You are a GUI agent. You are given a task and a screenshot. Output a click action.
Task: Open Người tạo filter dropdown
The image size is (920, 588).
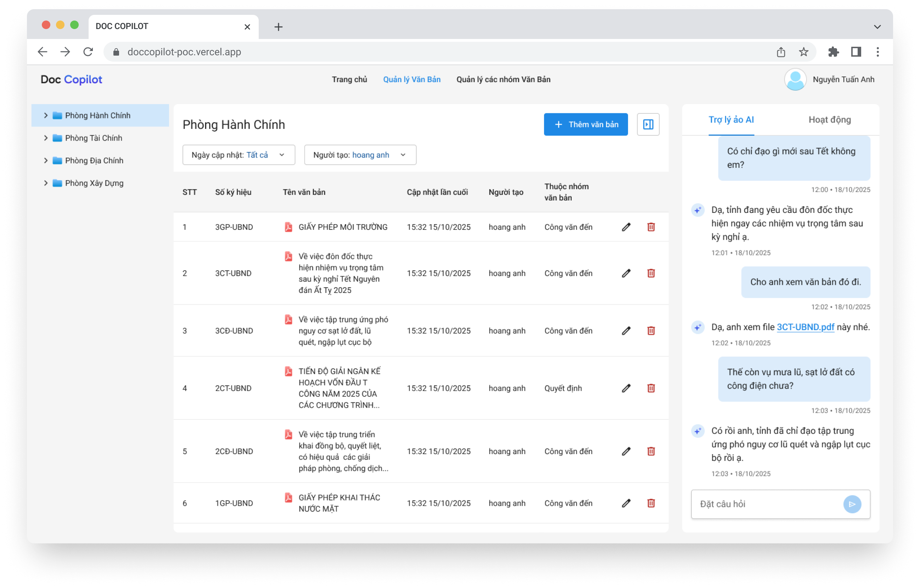click(x=360, y=155)
